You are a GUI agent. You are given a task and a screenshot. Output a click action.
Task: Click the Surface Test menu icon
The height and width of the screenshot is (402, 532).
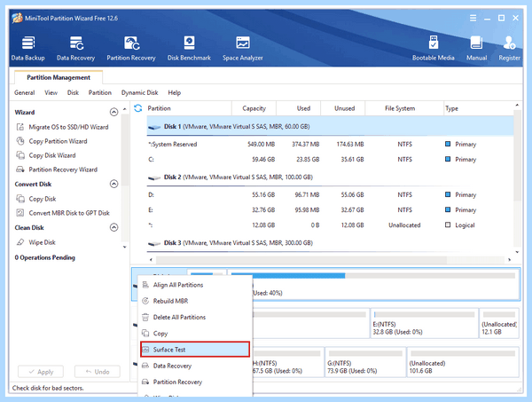click(x=145, y=350)
